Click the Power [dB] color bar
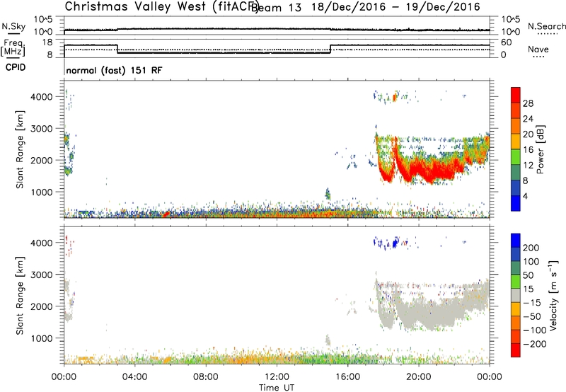The width and height of the screenshot is (566, 392). pyautogui.click(x=516, y=149)
